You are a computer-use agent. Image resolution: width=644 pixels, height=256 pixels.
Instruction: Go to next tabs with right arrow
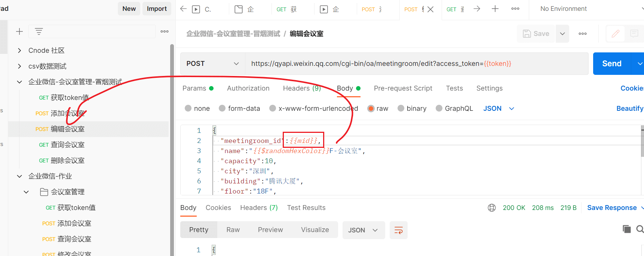point(477,9)
